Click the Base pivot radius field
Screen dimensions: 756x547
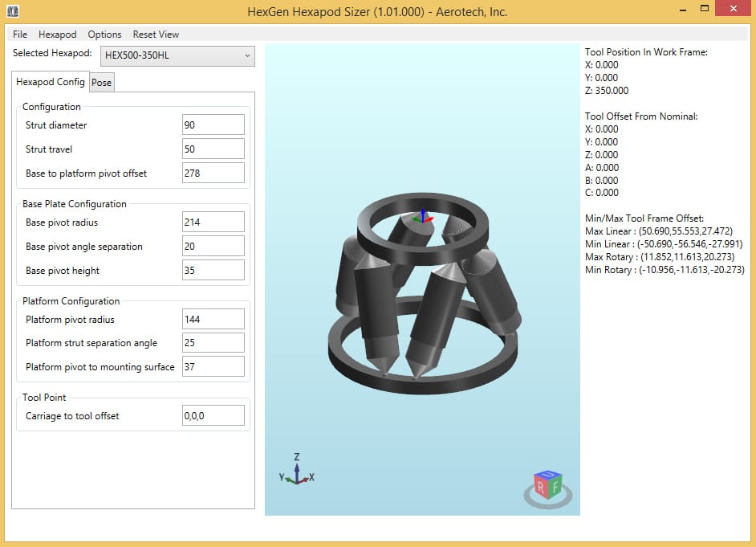tap(213, 222)
